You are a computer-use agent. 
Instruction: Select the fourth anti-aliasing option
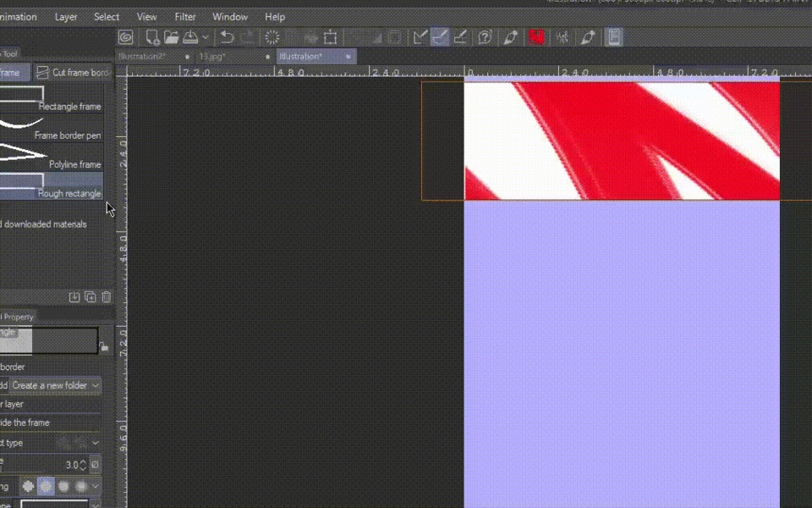[x=81, y=486]
